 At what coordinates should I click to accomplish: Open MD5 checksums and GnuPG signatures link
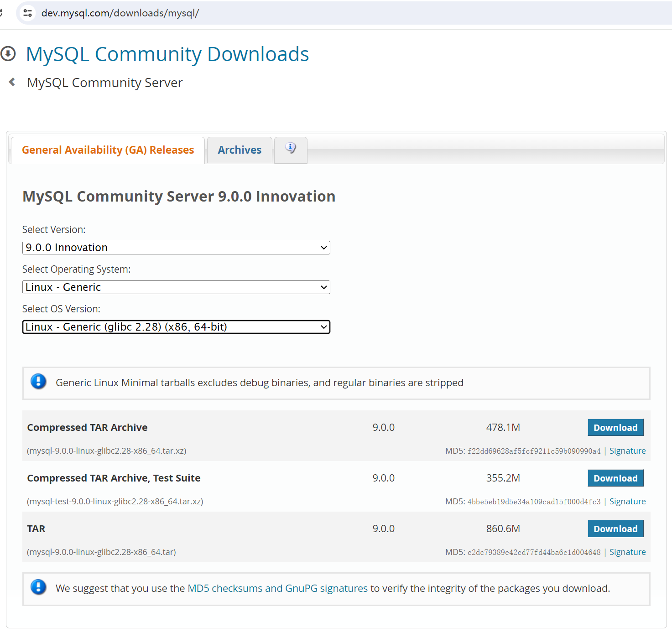[277, 588]
